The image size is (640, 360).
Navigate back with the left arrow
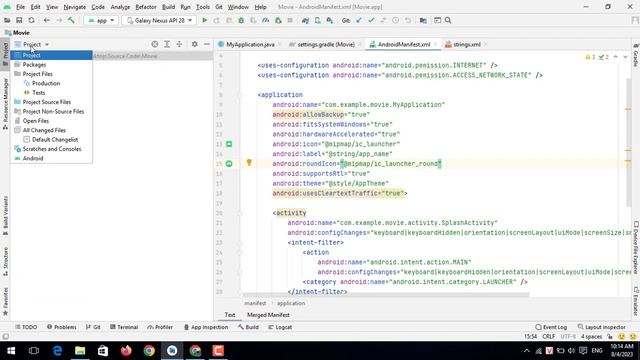click(x=47, y=20)
